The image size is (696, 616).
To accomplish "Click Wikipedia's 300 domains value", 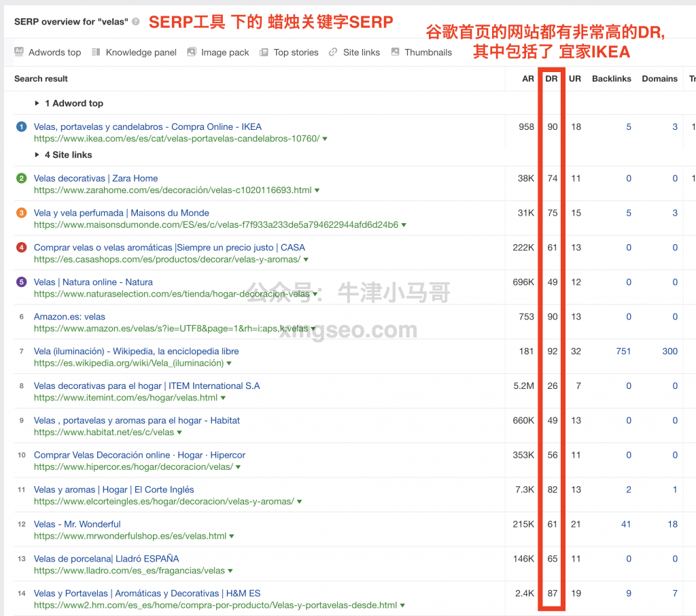I will (x=669, y=352).
